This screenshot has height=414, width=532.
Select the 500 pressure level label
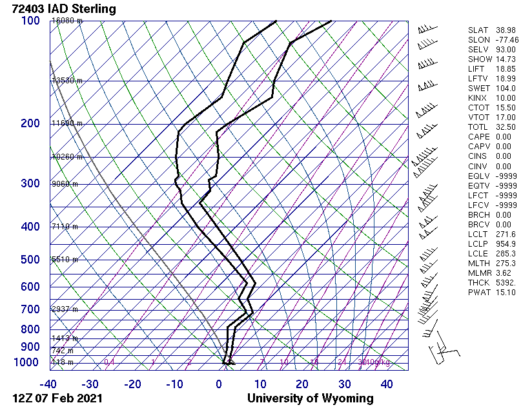click(30, 260)
